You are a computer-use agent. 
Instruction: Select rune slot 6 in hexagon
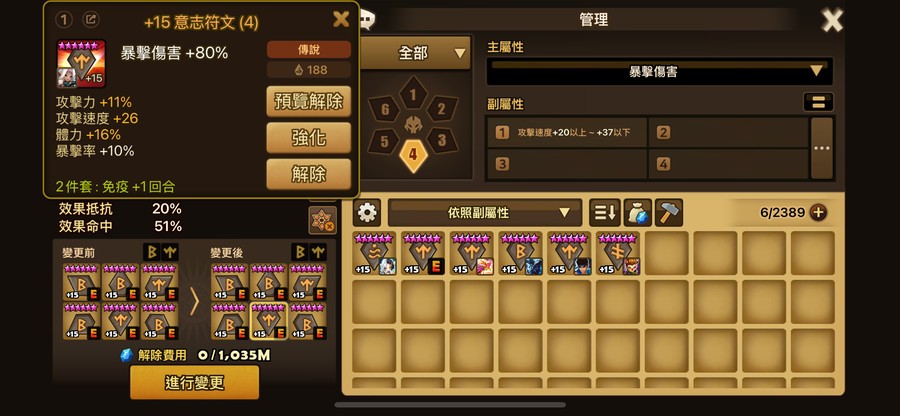385,109
